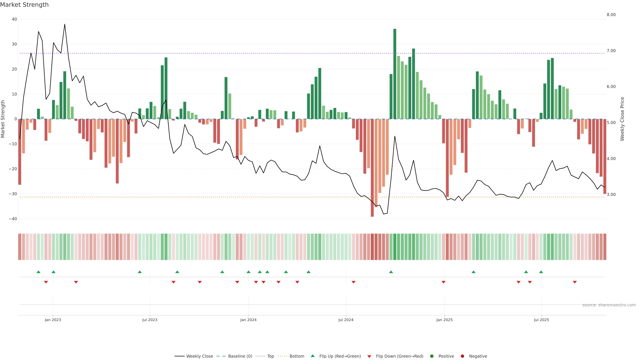
Task: Click the Weekly Close Price axis title
Action: click(622, 119)
